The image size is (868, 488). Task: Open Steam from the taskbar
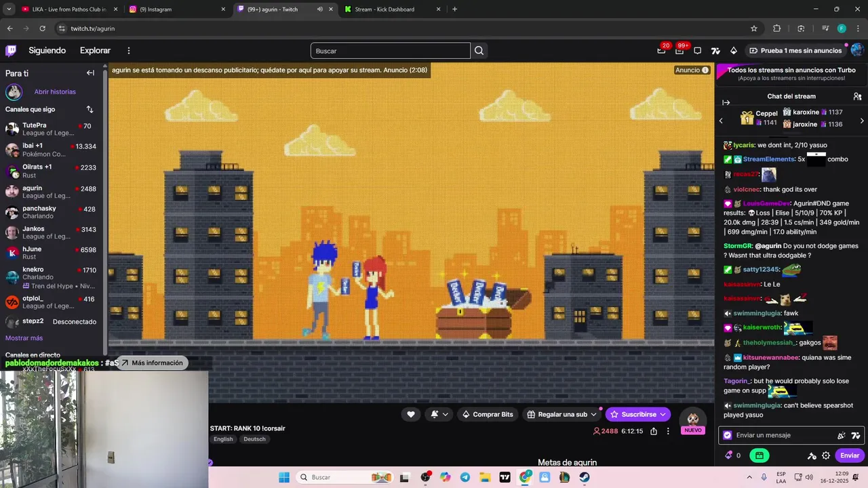point(585,477)
